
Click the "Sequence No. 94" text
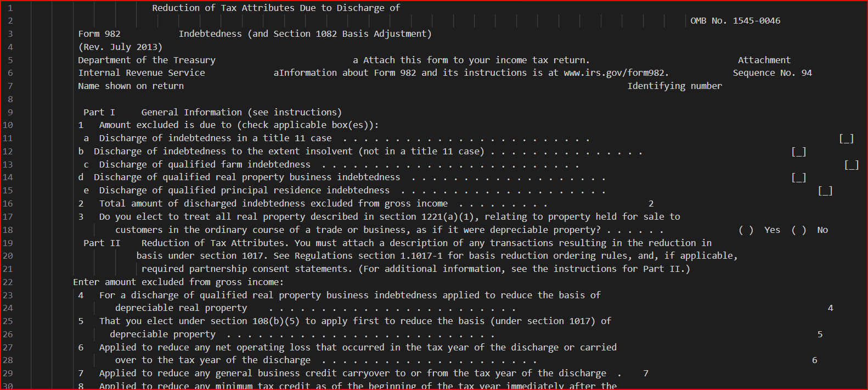pyautogui.click(x=772, y=73)
